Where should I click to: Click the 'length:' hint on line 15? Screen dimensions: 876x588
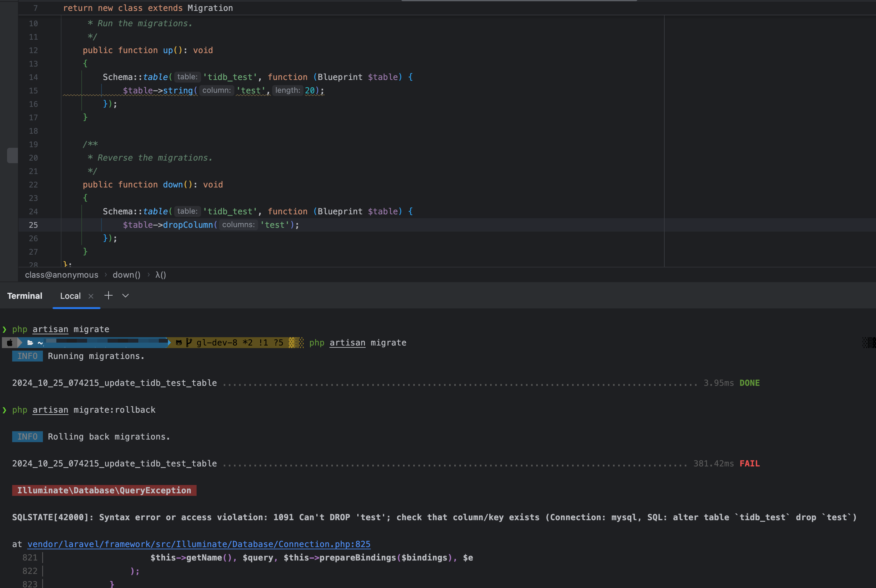(x=288, y=90)
